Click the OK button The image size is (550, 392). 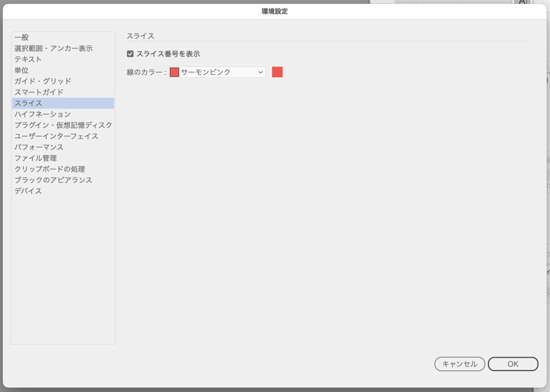[512, 364]
